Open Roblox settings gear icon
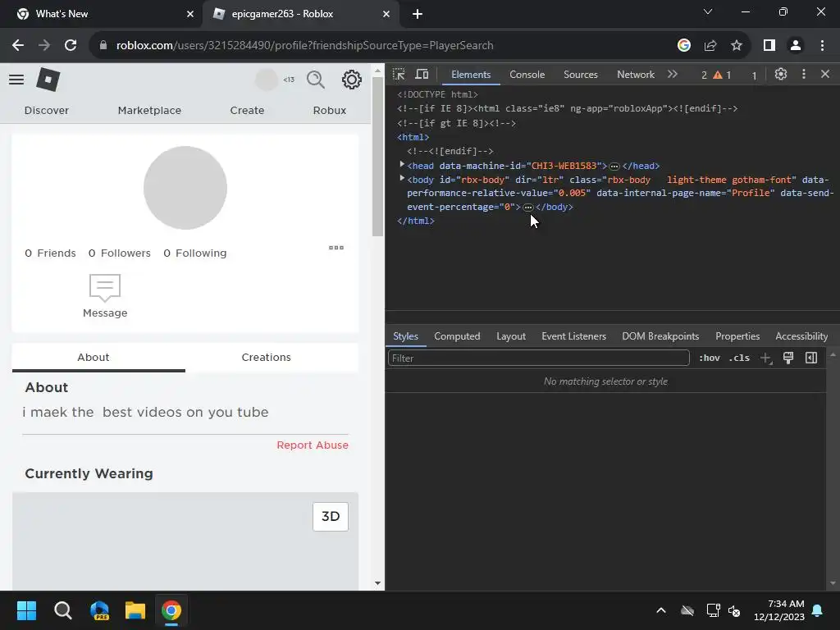 pos(351,80)
